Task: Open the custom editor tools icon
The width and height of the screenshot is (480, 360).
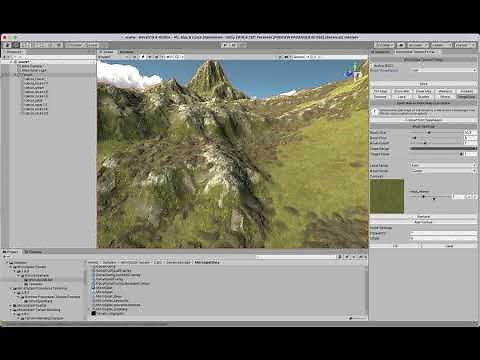Action: pyautogui.click(x=59, y=45)
